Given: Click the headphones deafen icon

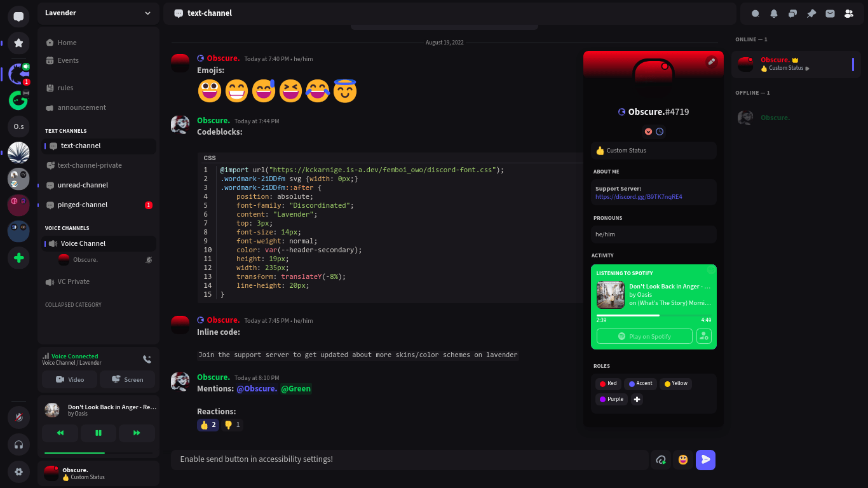Looking at the screenshot, I should 18,444.
